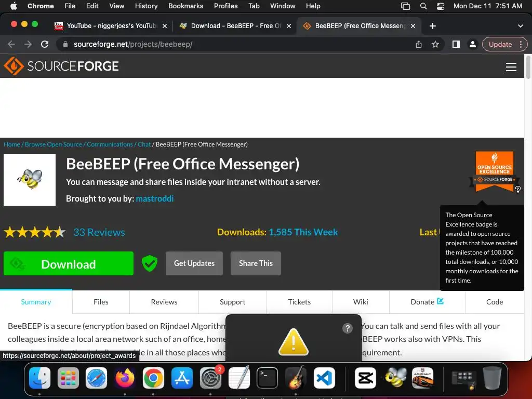Viewport: 532px width, 399px height.
Task: Expand the tab search dropdown arrow
Action: [520, 26]
